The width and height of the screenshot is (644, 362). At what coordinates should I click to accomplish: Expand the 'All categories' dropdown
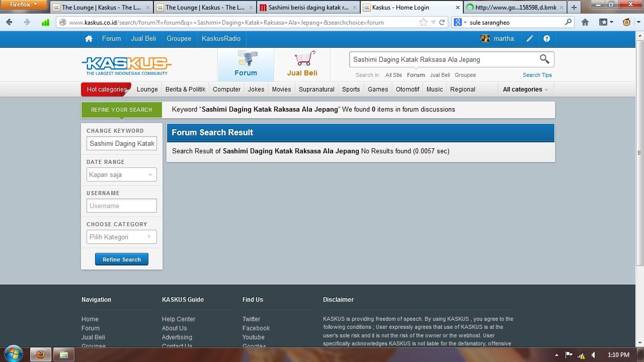pyautogui.click(x=525, y=89)
